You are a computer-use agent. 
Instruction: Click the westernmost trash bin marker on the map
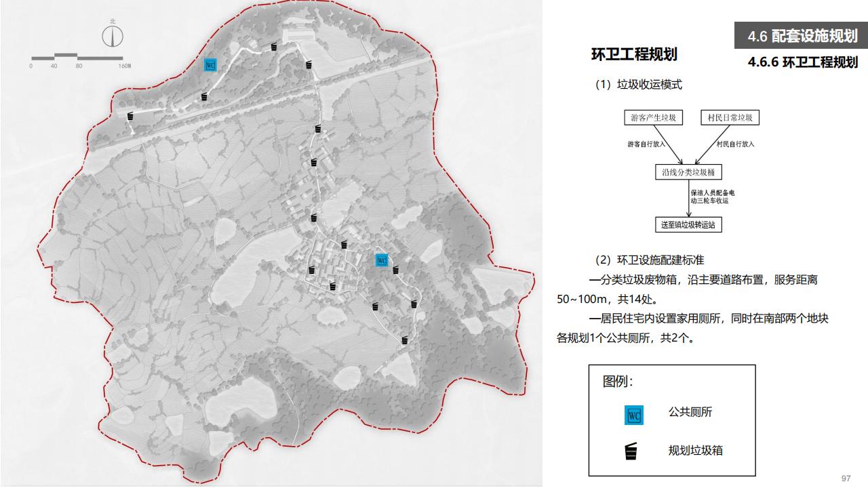pyautogui.click(x=130, y=116)
